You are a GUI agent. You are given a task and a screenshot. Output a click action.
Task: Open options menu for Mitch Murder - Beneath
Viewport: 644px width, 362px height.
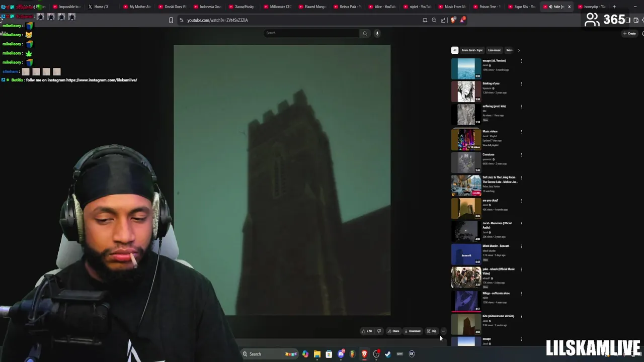pyautogui.click(x=521, y=246)
